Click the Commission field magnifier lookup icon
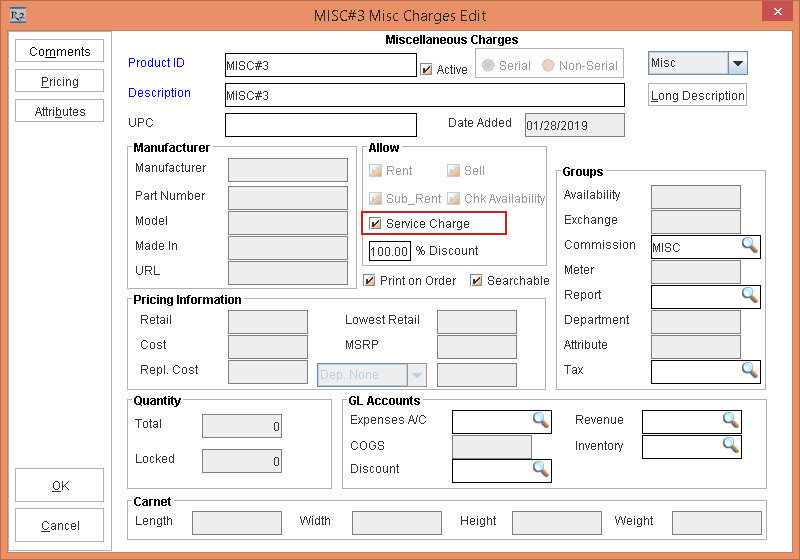The height and width of the screenshot is (560, 800). click(x=749, y=245)
